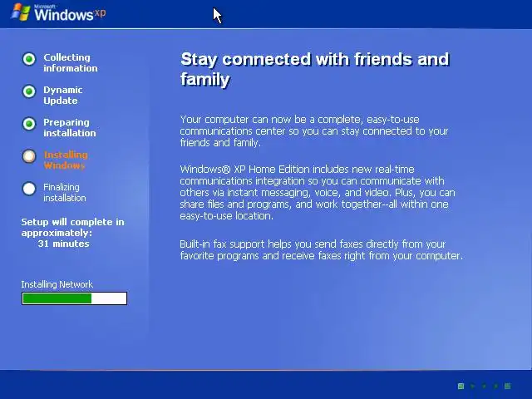The height and width of the screenshot is (399, 532).
Task: Click the 'Collecting information' label
Action: click(70, 63)
